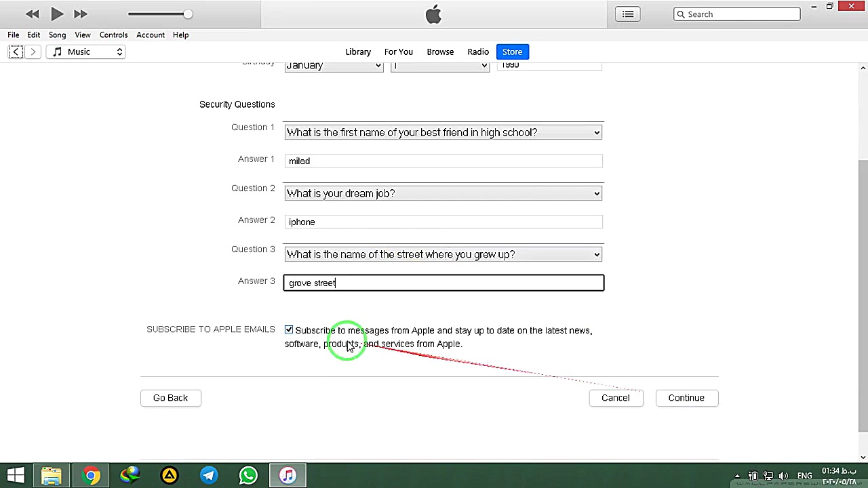Click the birthday year field
This screenshot has height=488, width=868.
click(x=550, y=66)
